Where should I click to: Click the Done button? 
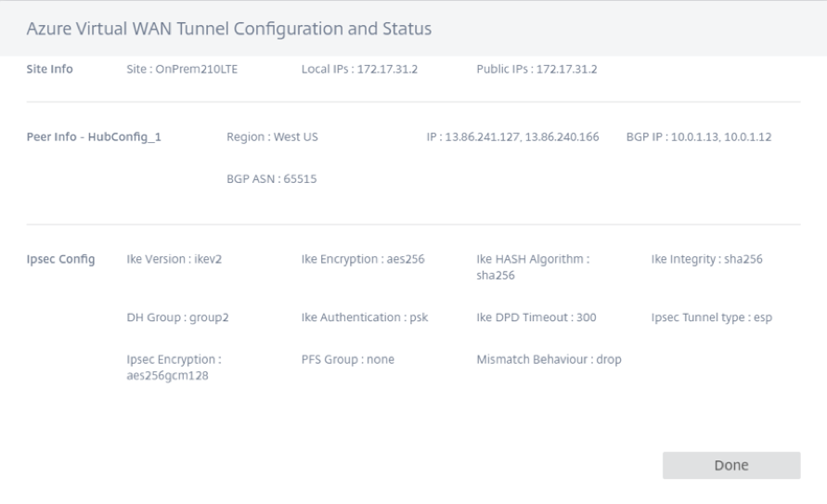tap(731, 465)
